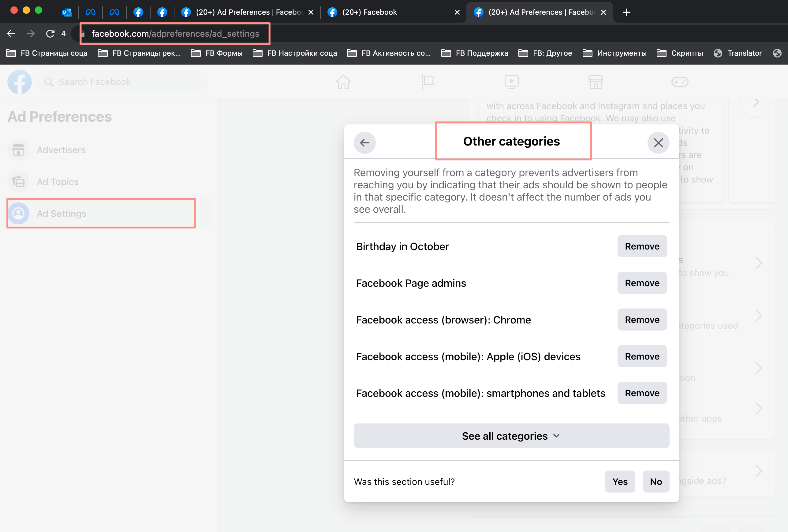Image resolution: width=788 pixels, height=532 pixels.
Task: Click the Facebook logo
Action: tap(19, 82)
